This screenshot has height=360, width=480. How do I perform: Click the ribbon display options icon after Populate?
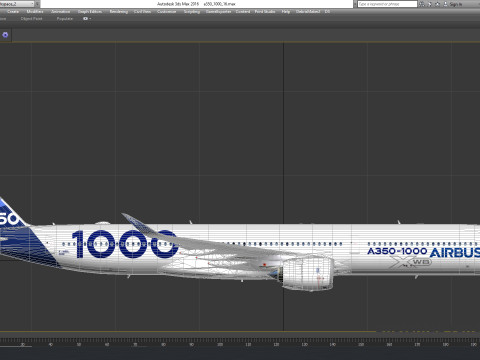point(87,19)
